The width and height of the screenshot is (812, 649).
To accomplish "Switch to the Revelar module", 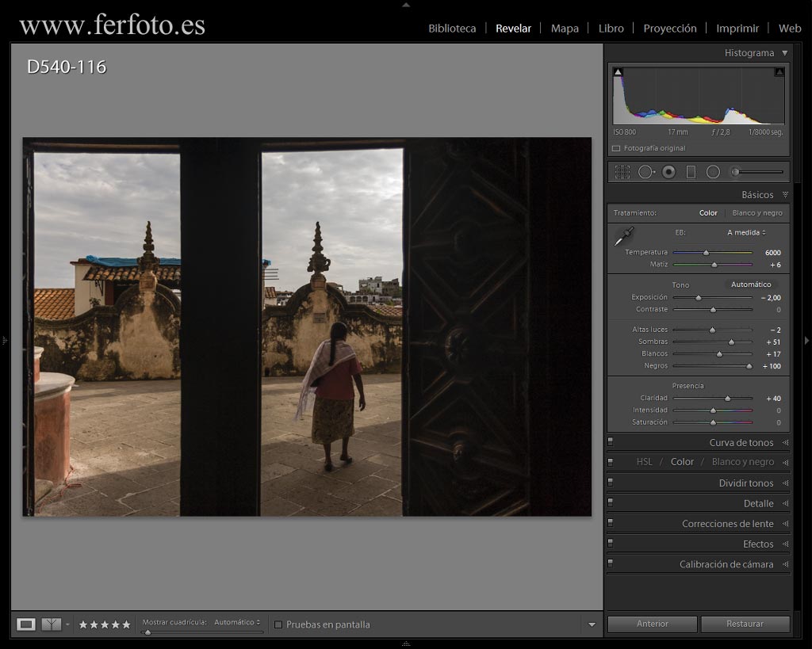I will pos(513,29).
